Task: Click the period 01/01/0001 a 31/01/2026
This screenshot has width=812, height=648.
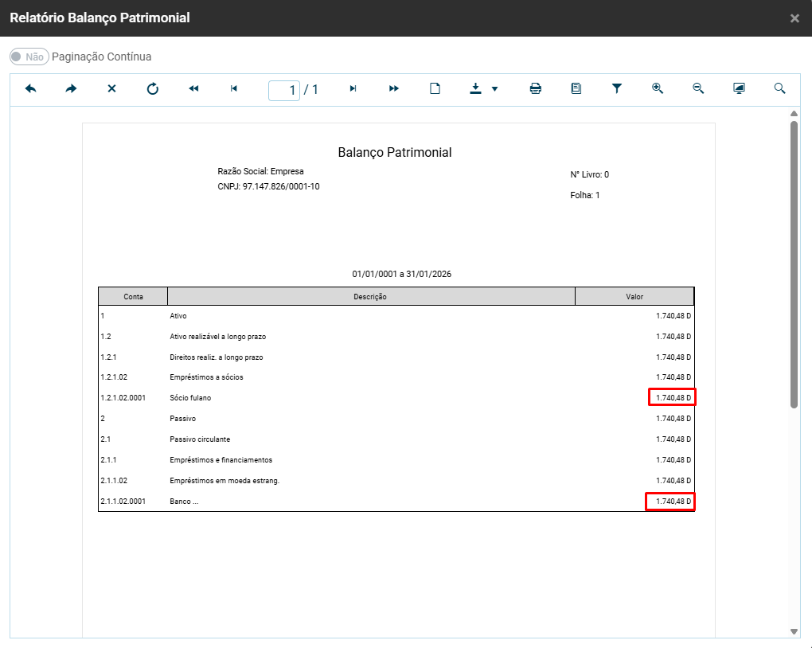Action: (x=402, y=274)
